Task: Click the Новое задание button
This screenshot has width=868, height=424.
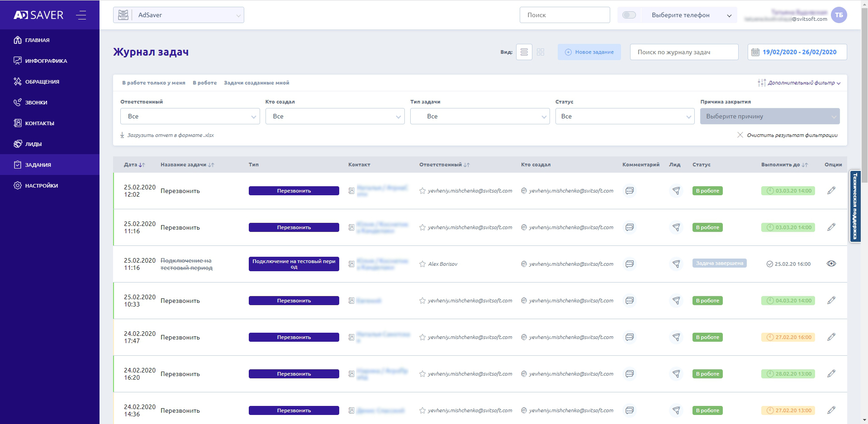Action: point(589,52)
